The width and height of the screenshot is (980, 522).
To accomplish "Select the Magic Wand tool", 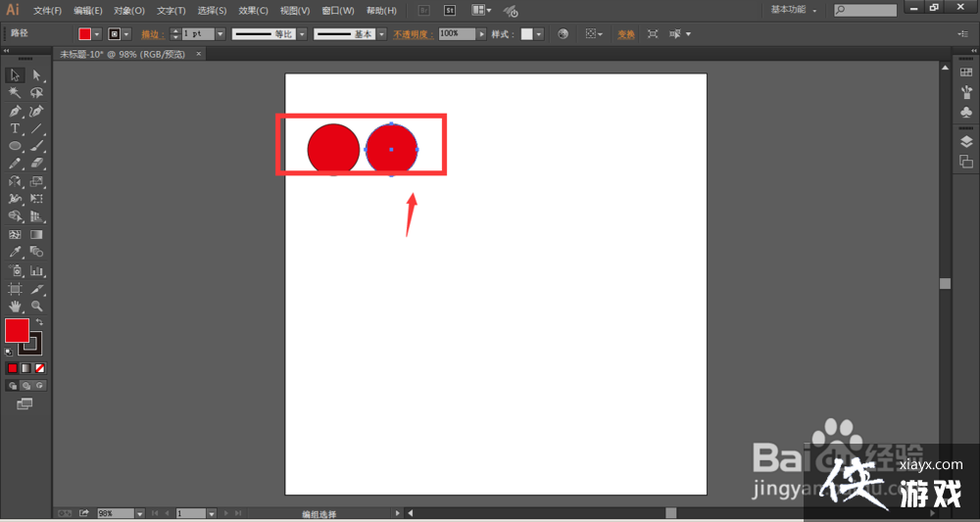I will click(x=15, y=93).
